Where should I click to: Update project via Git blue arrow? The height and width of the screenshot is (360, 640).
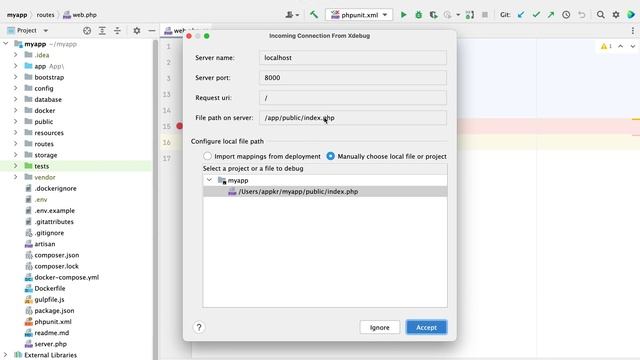521,15
